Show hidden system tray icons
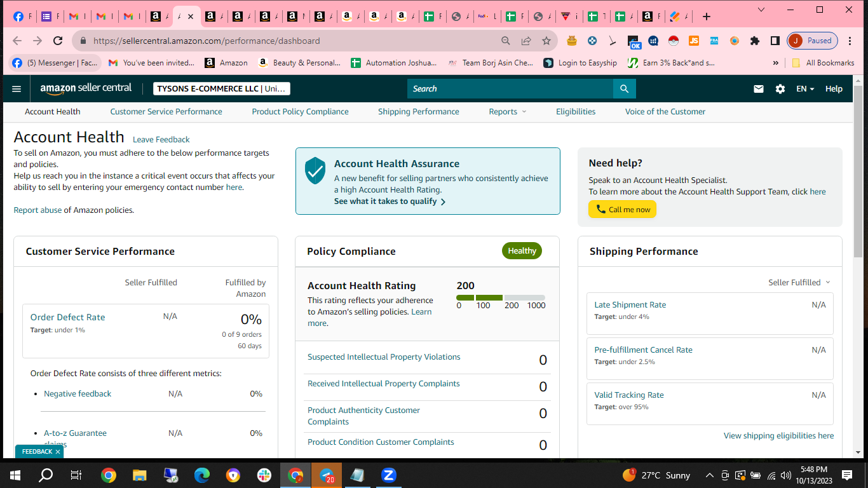Viewport: 868px width, 488px height. tap(709, 475)
